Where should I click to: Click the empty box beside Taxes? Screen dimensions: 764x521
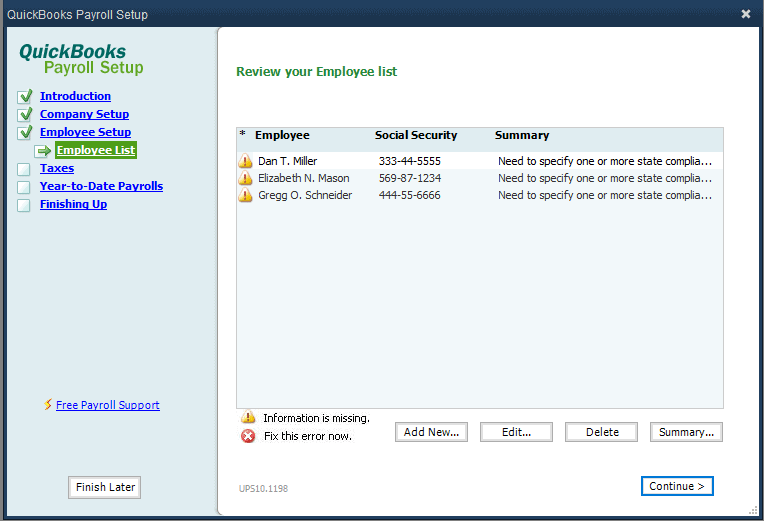(x=23, y=169)
